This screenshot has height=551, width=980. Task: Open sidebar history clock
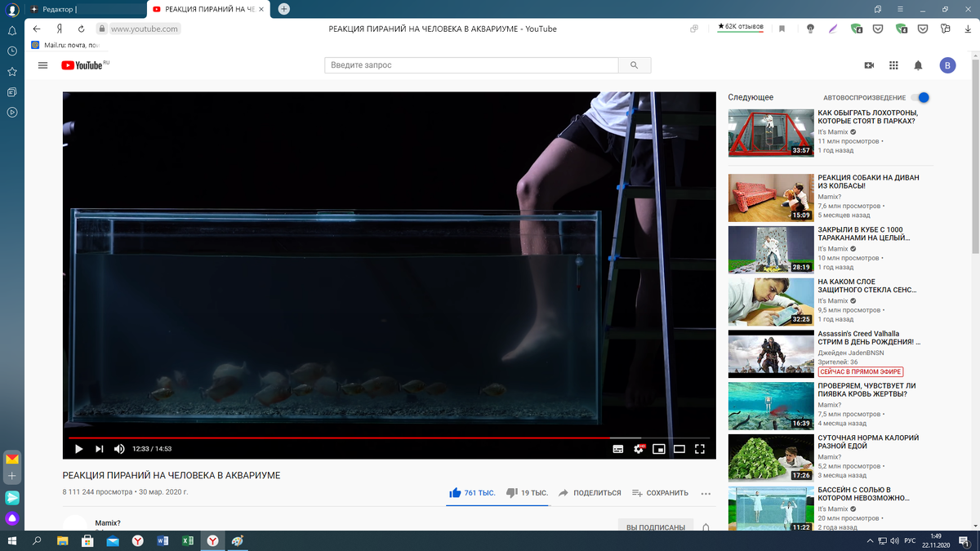pos(12,51)
